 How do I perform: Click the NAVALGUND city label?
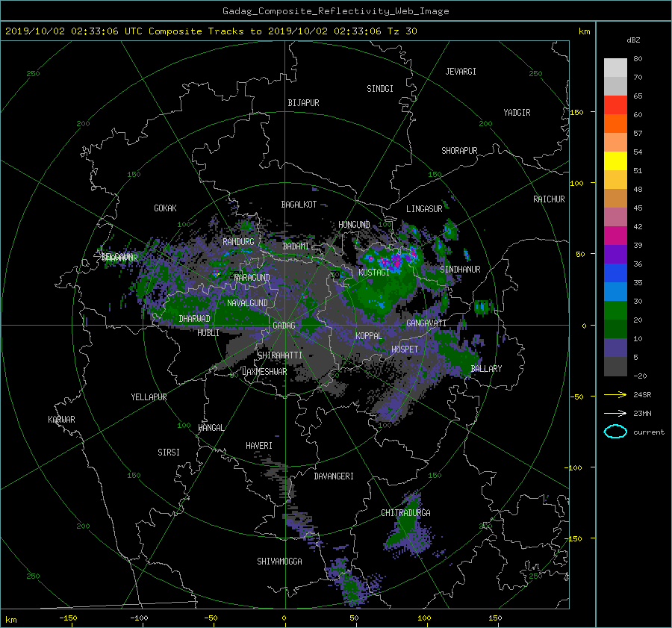247,303
